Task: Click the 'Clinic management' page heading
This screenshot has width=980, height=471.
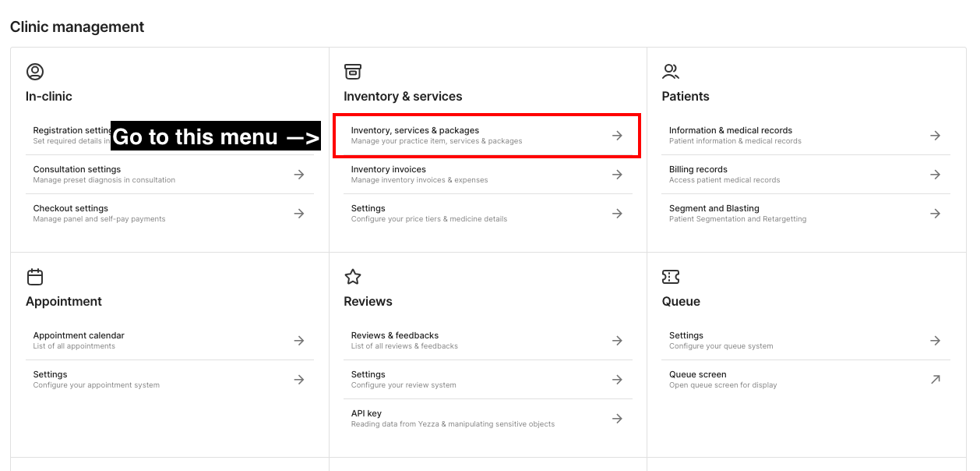Action: [77, 27]
